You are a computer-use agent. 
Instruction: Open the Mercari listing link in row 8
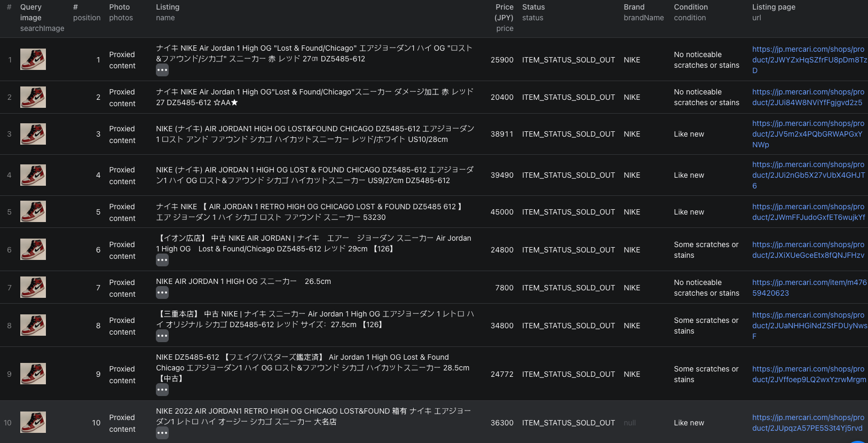click(x=809, y=326)
